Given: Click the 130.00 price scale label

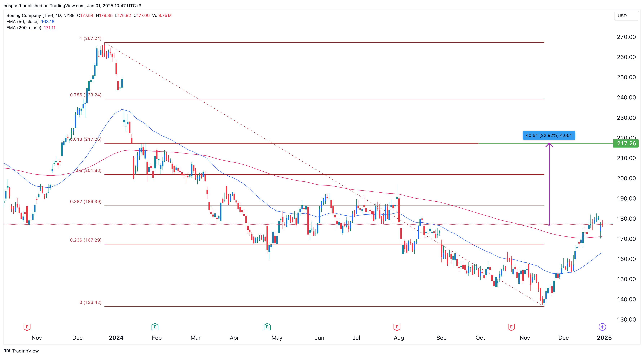Looking at the screenshot, I should [x=626, y=320].
